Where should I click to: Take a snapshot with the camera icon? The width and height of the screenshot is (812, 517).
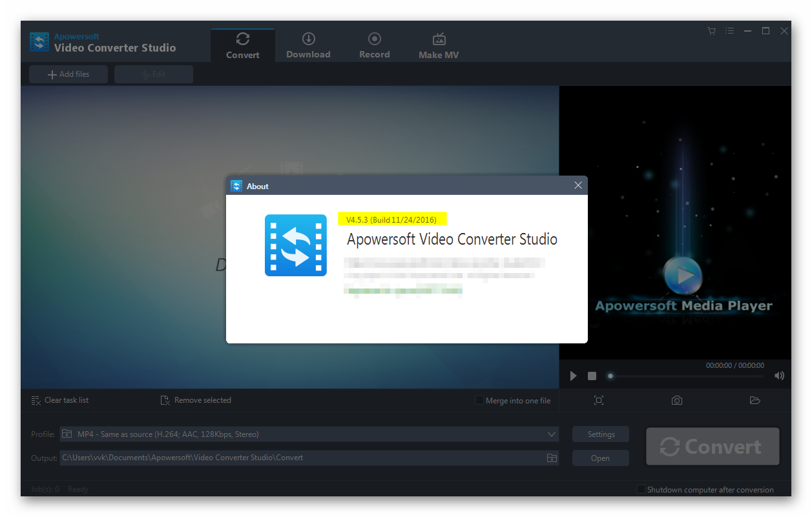677,400
